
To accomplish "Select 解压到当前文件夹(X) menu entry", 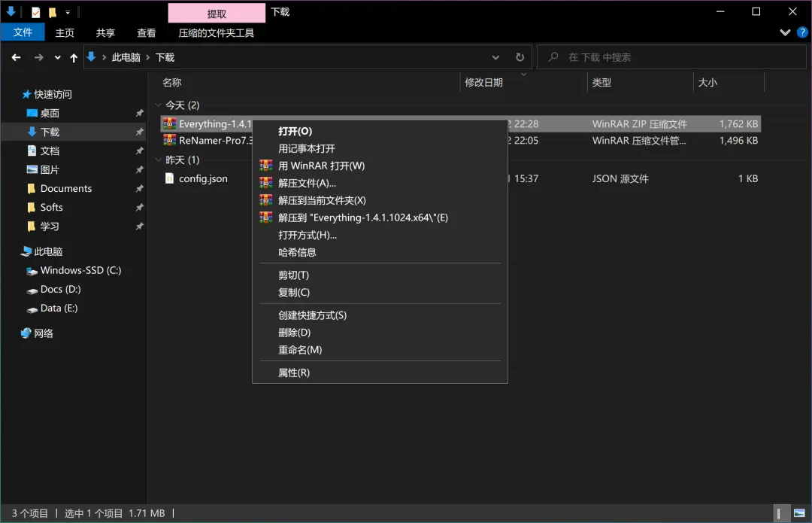I will [380, 200].
